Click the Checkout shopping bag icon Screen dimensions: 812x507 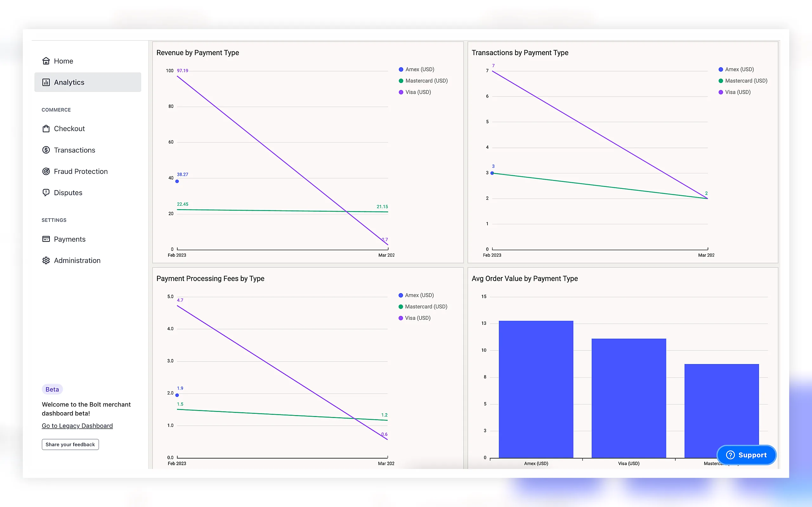click(x=46, y=128)
